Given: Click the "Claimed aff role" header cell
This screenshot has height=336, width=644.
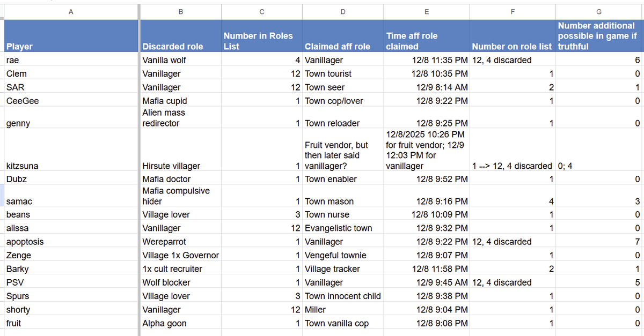Looking at the screenshot, I should coord(338,47).
